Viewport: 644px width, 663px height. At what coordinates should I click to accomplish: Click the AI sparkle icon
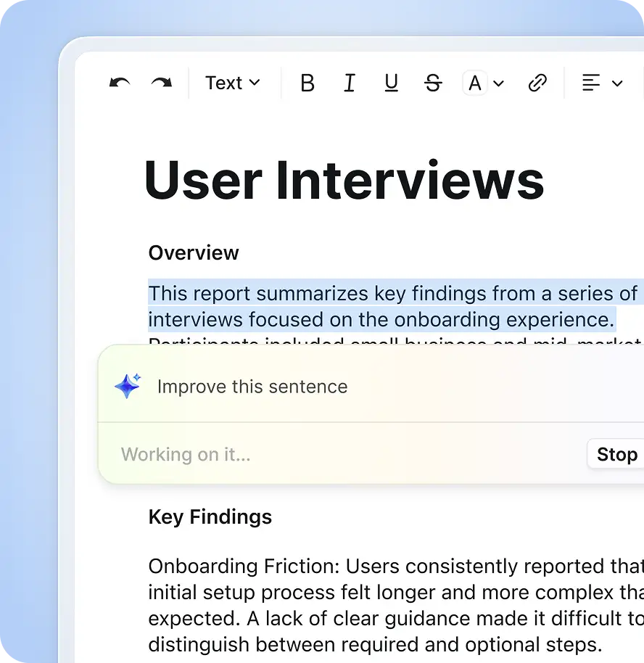128,387
